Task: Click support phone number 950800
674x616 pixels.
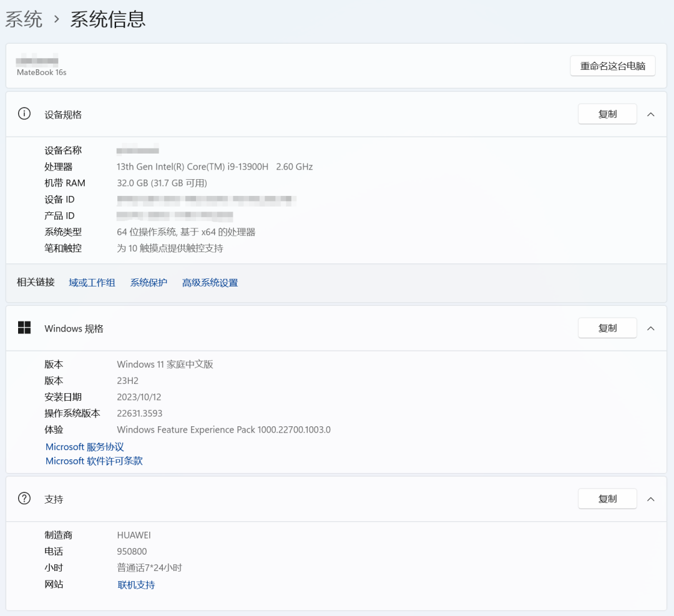Action: click(132, 552)
